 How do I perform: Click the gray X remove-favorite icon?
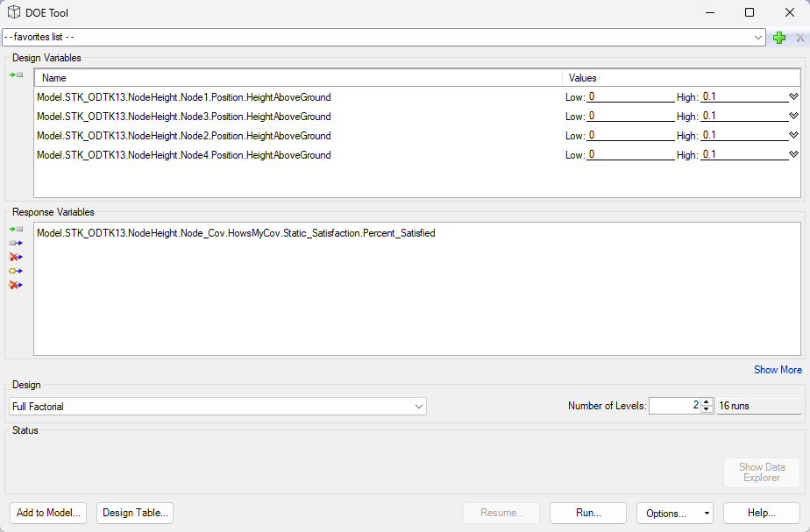click(x=799, y=38)
